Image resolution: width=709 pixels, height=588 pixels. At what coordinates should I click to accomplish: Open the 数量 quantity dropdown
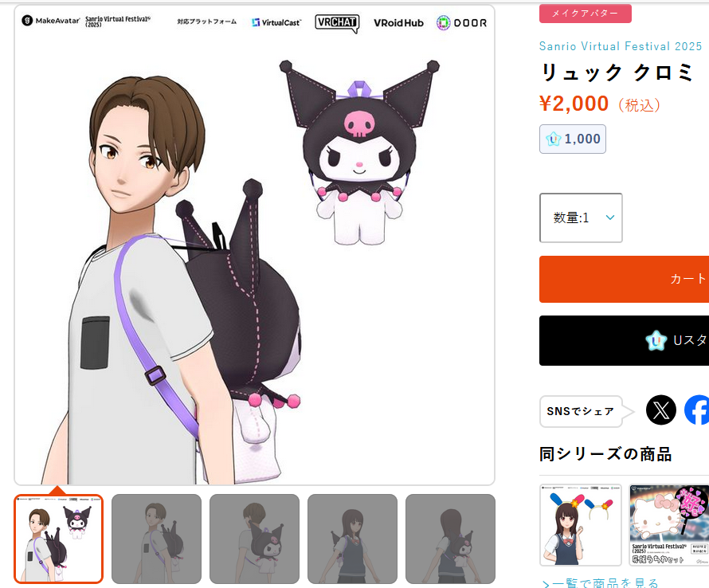581,218
